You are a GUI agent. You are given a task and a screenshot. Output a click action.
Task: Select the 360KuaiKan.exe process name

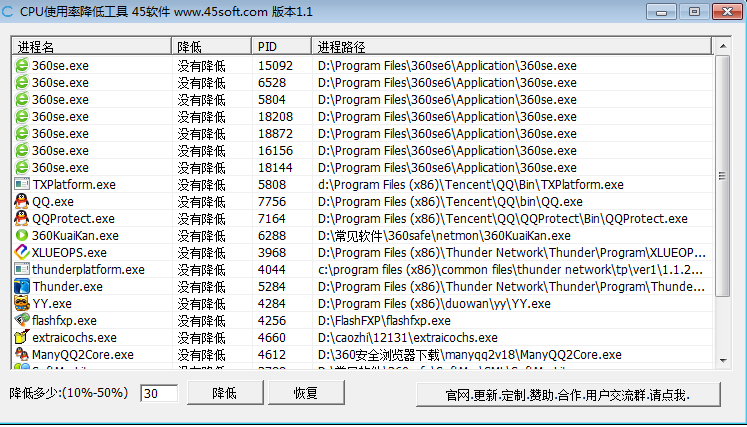(x=75, y=235)
